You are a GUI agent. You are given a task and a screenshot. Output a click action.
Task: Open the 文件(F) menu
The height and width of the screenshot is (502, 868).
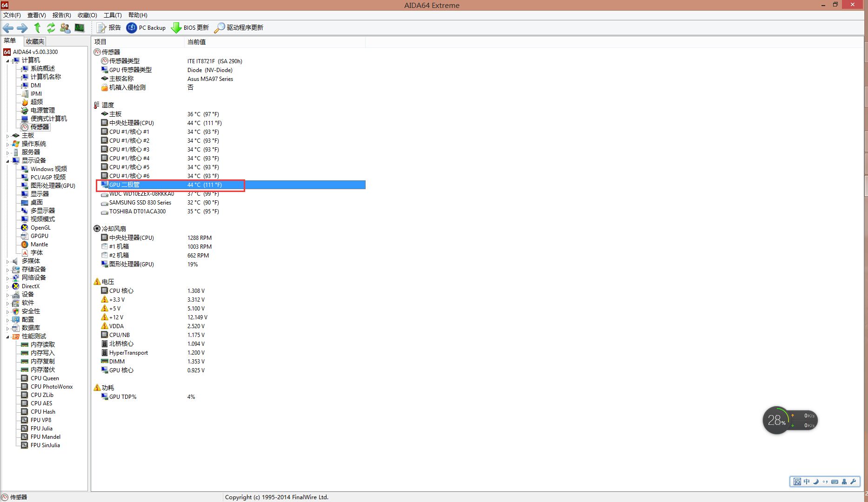[12, 15]
